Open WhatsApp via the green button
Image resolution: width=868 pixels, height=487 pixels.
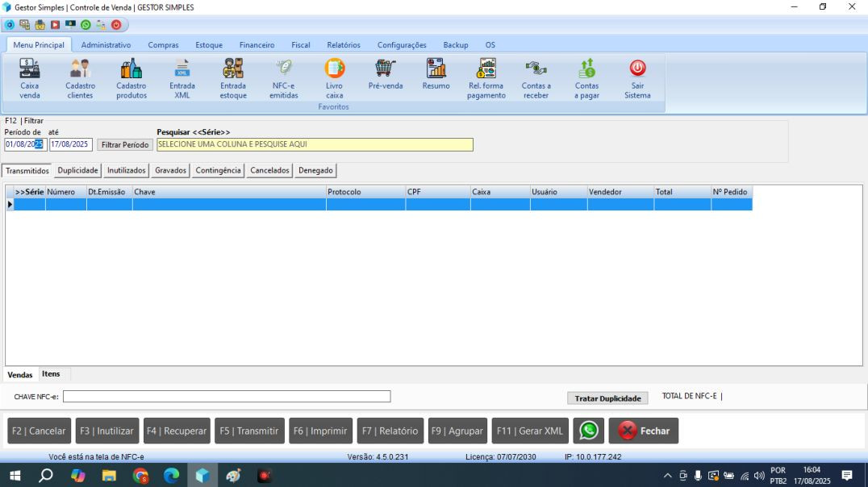click(588, 431)
